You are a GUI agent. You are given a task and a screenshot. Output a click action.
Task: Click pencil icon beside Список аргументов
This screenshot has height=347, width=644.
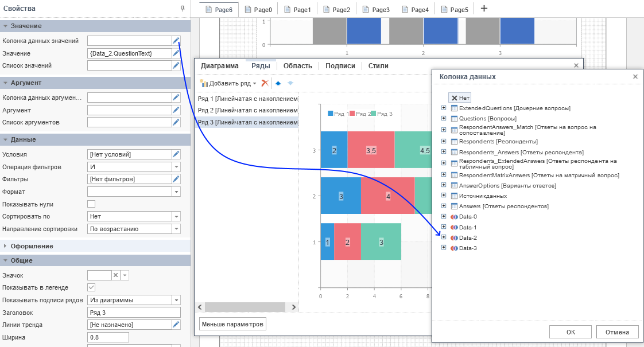click(x=176, y=122)
